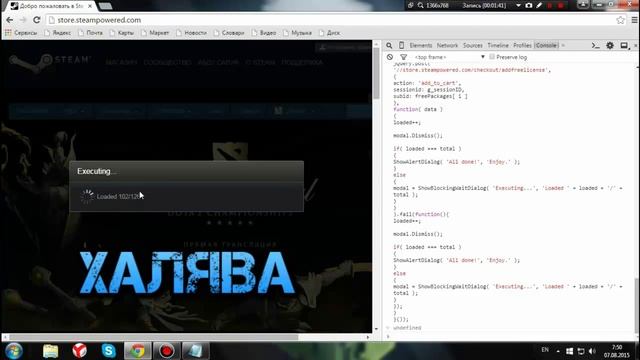Open the top frame context dropdown
This screenshot has width=640, height=360.
tap(449, 57)
